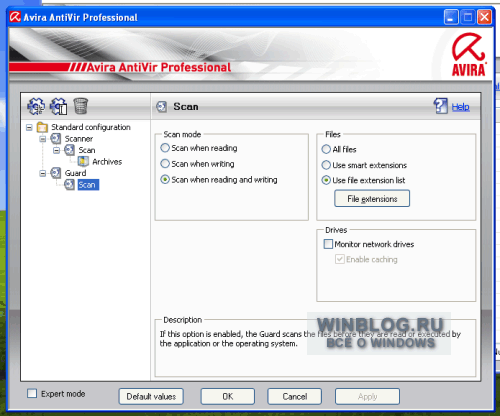Click the Archives node icon

point(83,161)
